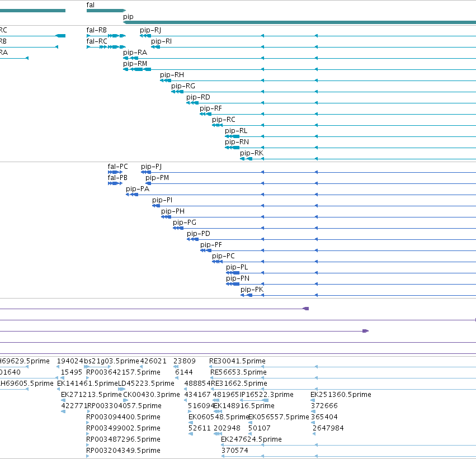476x459 pixels.
Task: Select EST bs21g03.5prime
Action: coord(111,361)
